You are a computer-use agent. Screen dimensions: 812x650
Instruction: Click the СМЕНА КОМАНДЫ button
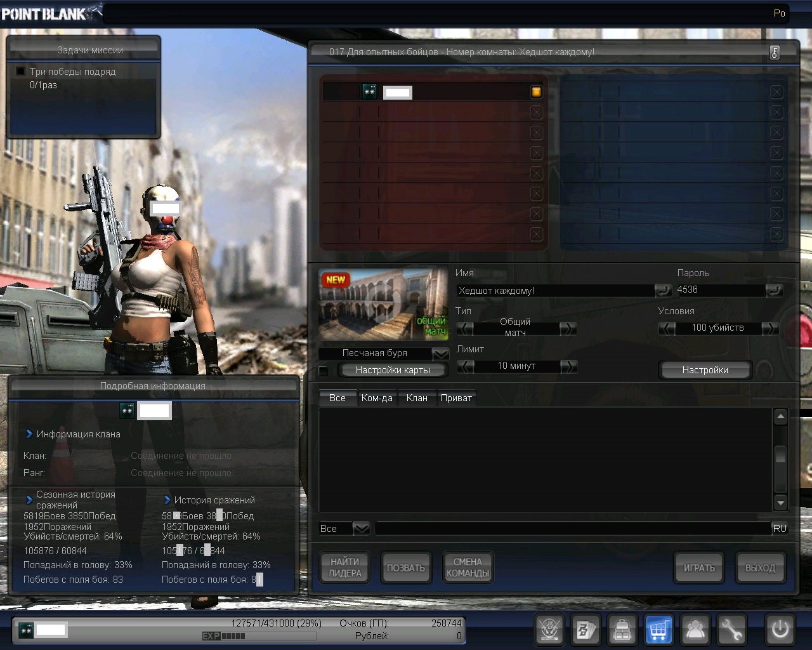pos(468,567)
